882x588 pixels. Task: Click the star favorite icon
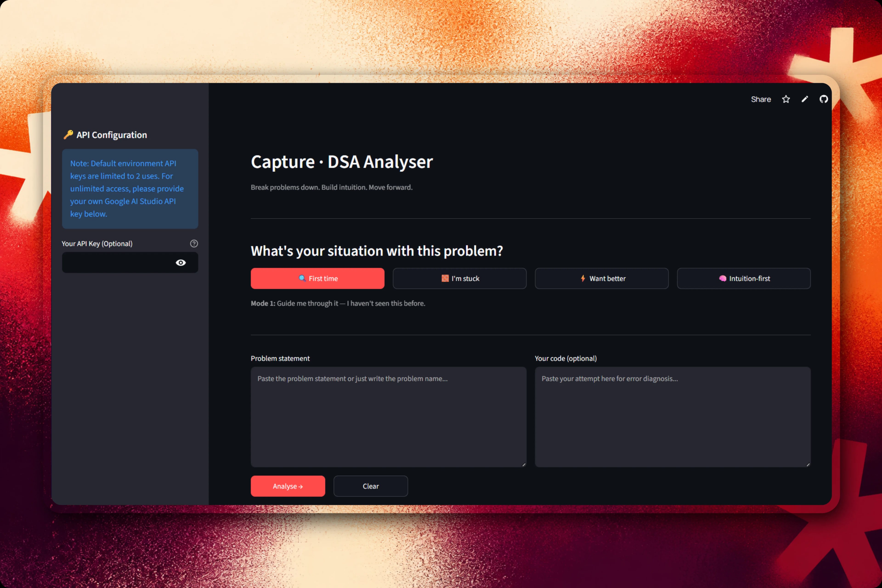786,99
